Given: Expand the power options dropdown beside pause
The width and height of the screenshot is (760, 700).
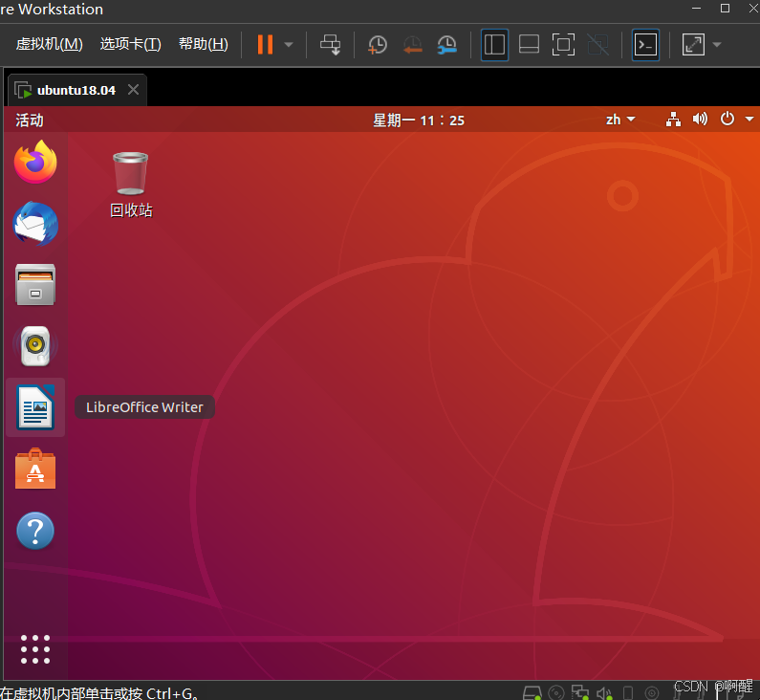Looking at the screenshot, I should coord(289,45).
